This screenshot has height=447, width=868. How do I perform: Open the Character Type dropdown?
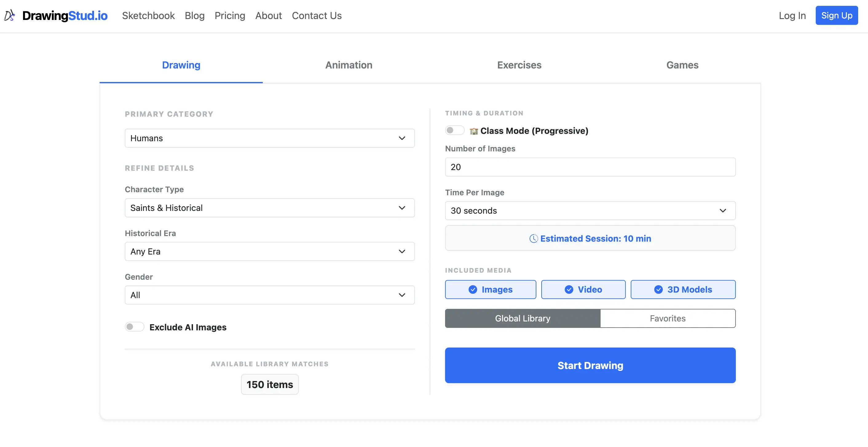[269, 208]
